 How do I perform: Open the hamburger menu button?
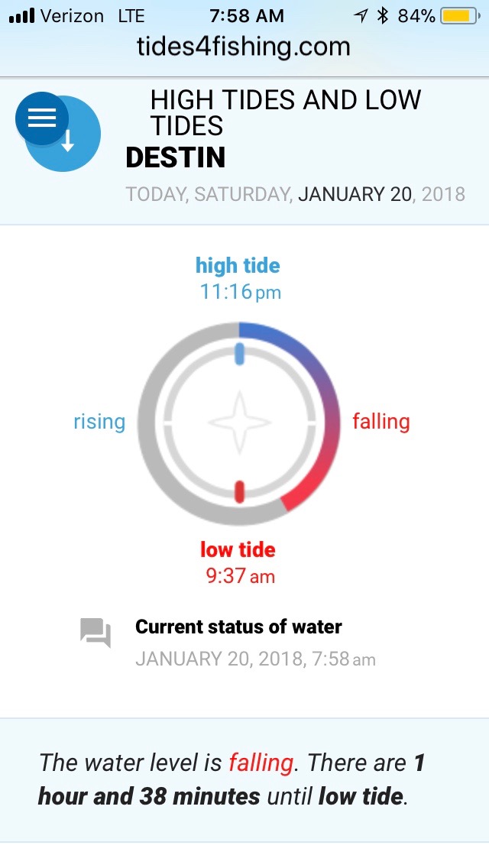[41, 118]
